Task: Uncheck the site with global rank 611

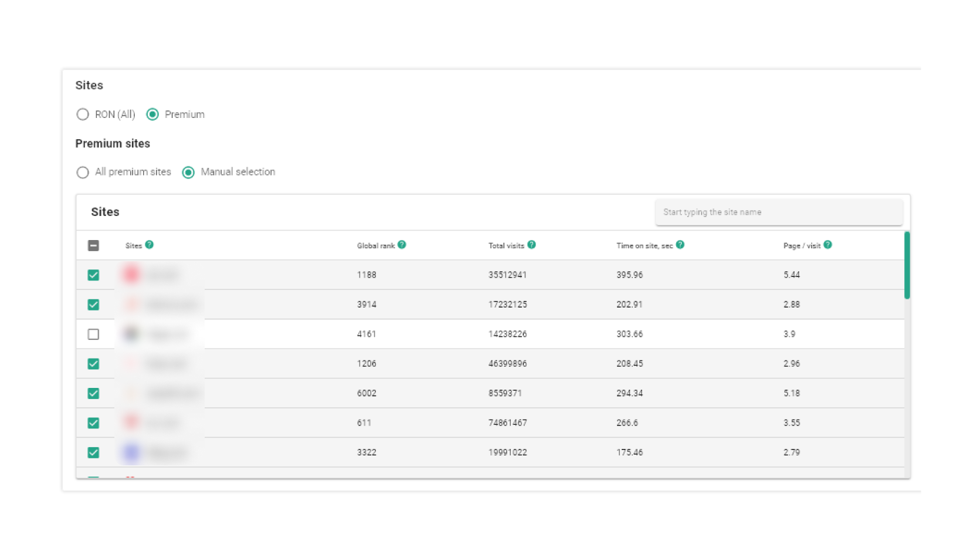Action: click(93, 423)
